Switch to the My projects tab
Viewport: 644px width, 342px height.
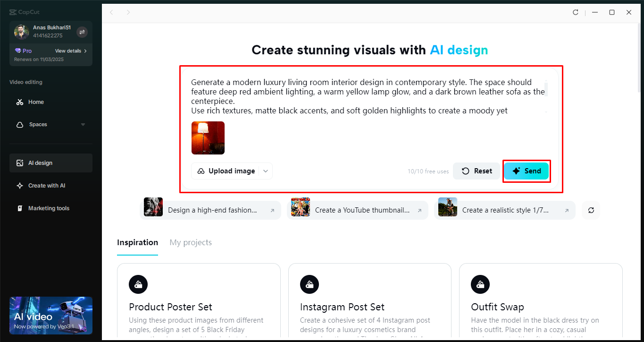point(190,242)
